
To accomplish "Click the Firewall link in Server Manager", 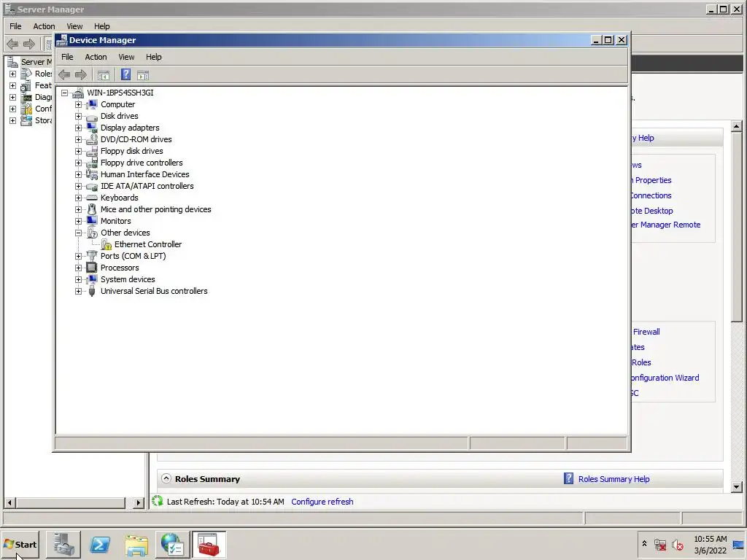I will (x=646, y=332).
